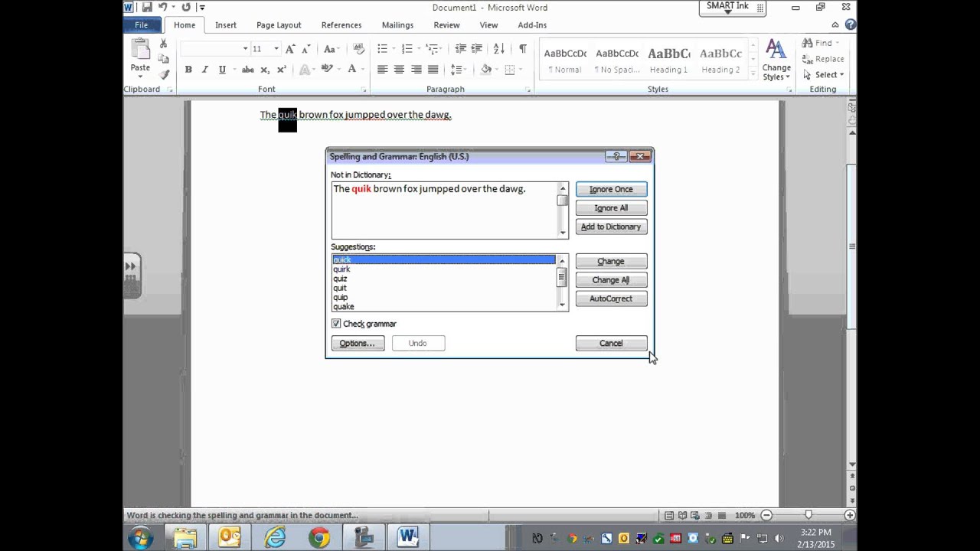This screenshot has height=551, width=980.
Task: Click Add to Dictionary button
Action: (x=611, y=227)
